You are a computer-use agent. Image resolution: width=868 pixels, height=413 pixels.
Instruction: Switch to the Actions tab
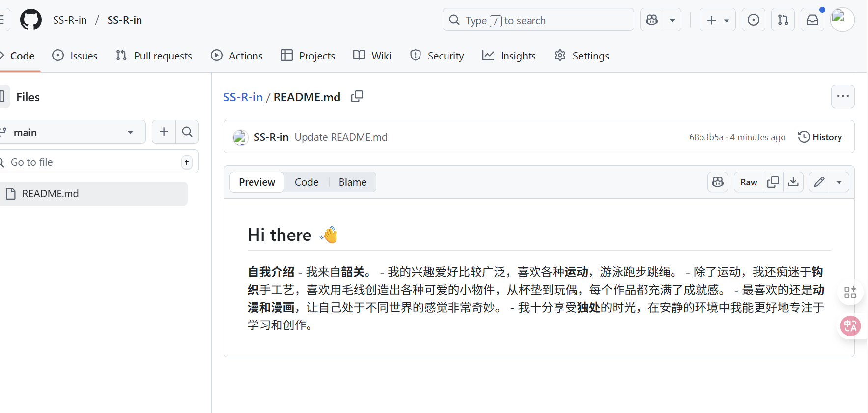(237, 56)
